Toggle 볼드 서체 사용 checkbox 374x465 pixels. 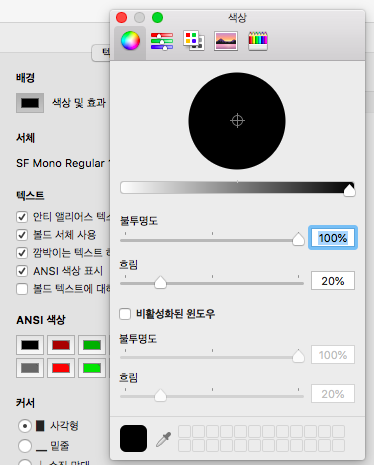tap(22, 235)
